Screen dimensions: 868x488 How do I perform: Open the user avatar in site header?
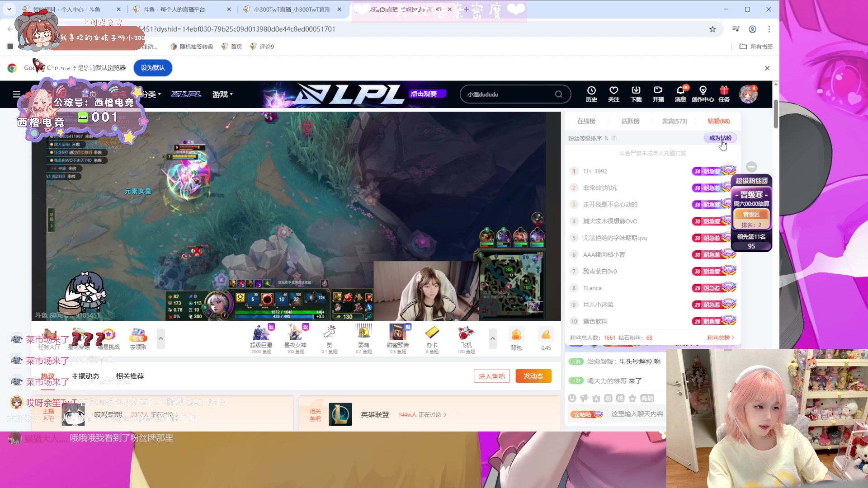[x=748, y=94]
